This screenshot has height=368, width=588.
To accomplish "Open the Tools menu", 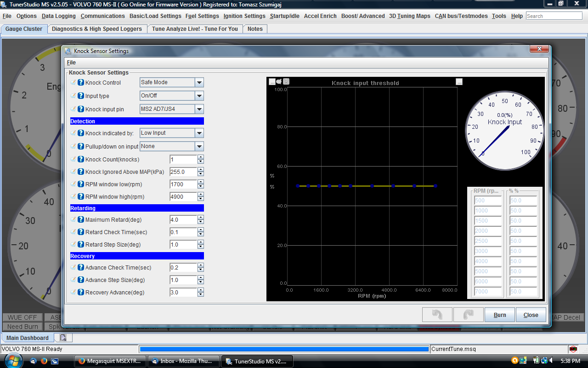I will click(x=499, y=16).
